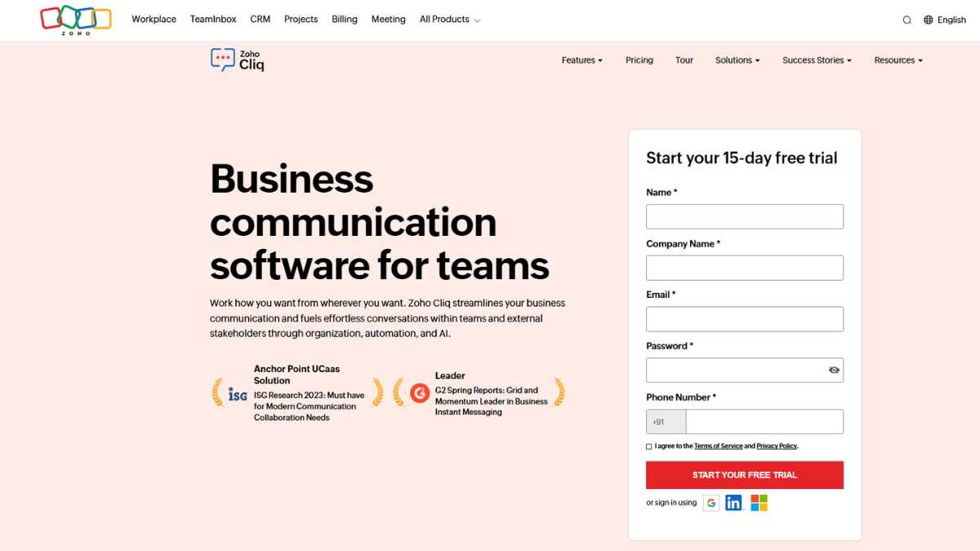The width and height of the screenshot is (980, 551).
Task: Open the search magnifier icon
Action: [906, 20]
